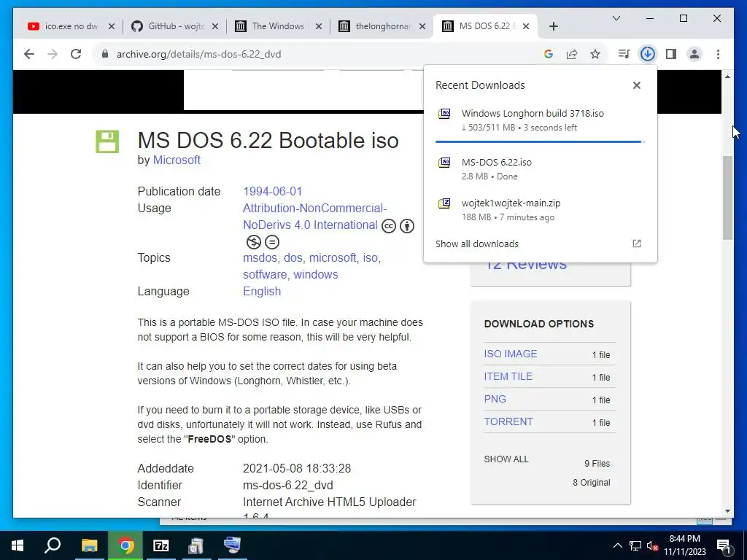Click the windows topic link

(315, 275)
